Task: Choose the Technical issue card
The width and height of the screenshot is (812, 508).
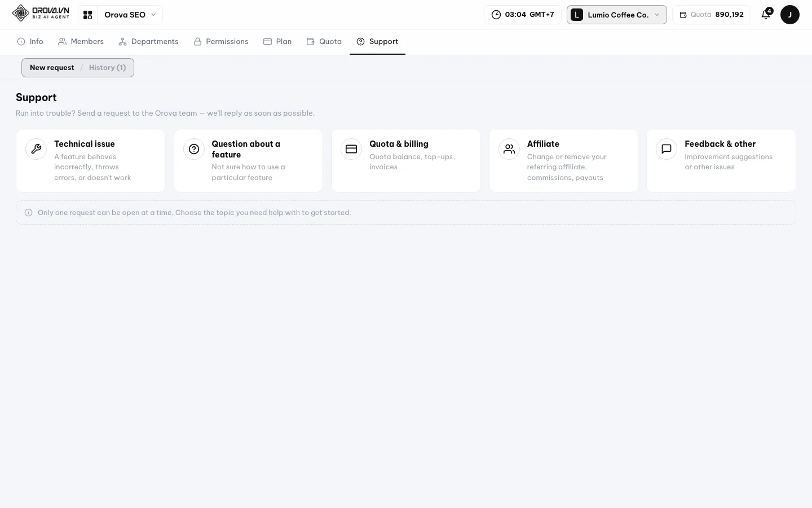Action: point(91,161)
